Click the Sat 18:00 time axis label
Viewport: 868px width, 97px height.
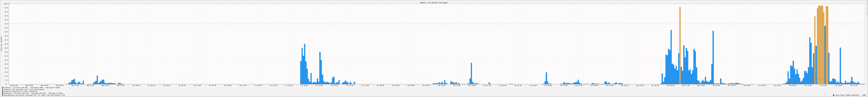(472, 85)
